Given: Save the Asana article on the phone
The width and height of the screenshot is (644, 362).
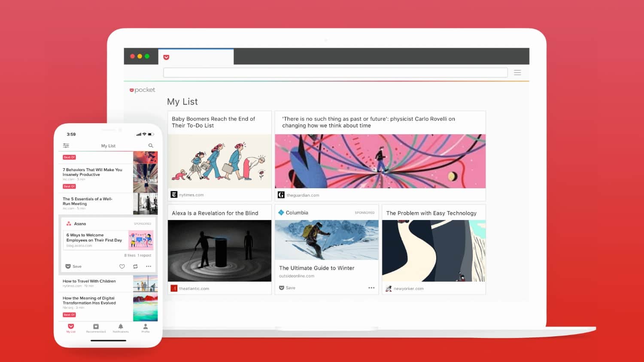Looking at the screenshot, I should 73,266.
